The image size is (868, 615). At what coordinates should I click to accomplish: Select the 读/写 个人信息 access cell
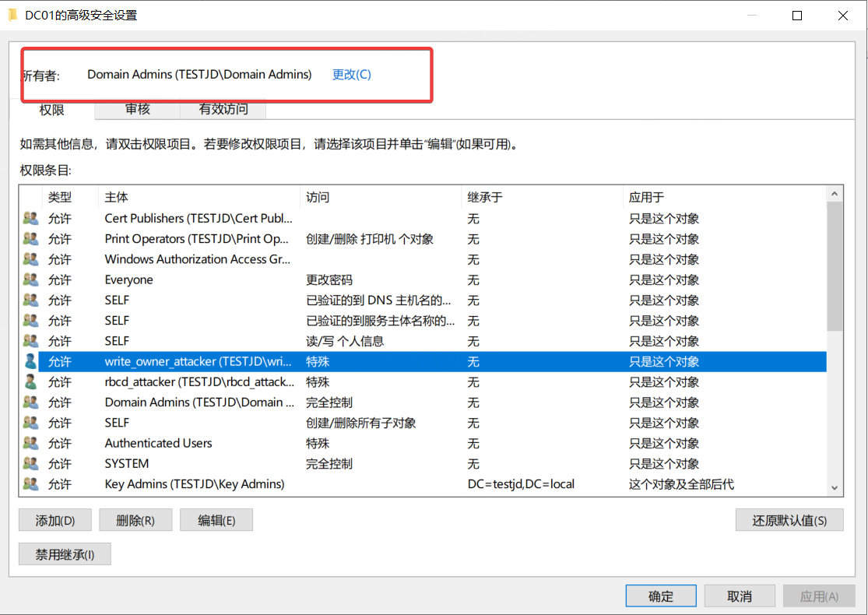[x=345, y=341]
